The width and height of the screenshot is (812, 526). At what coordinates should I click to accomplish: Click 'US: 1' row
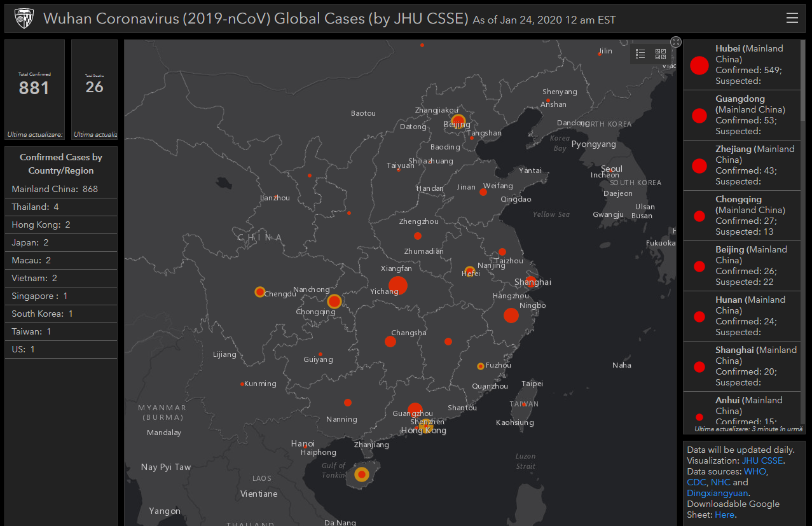[61, 349]
